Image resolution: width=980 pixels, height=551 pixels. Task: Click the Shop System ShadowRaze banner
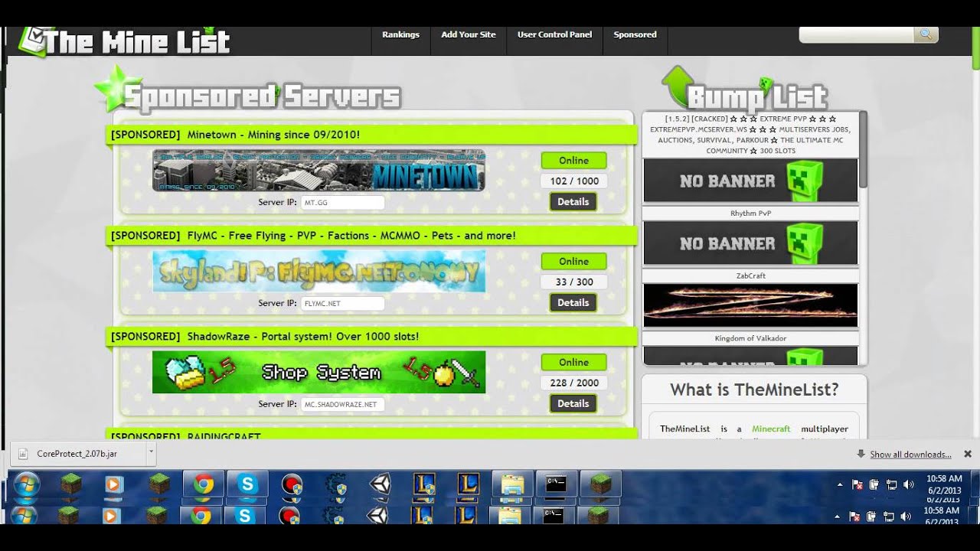[x=318, y=372]
